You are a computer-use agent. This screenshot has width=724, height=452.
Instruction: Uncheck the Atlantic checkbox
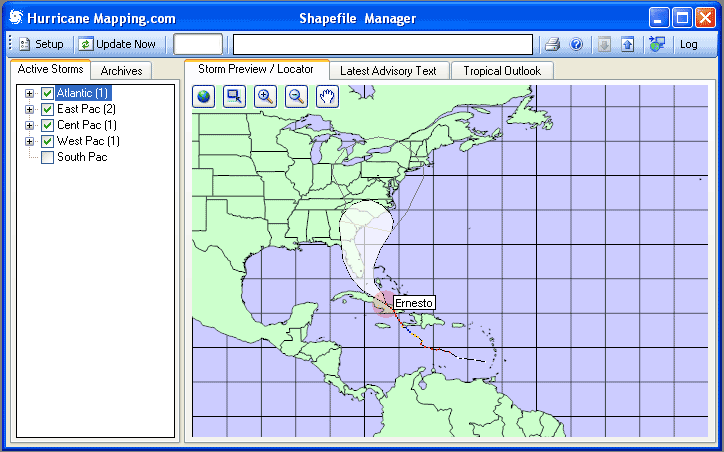tap(47, 94)
